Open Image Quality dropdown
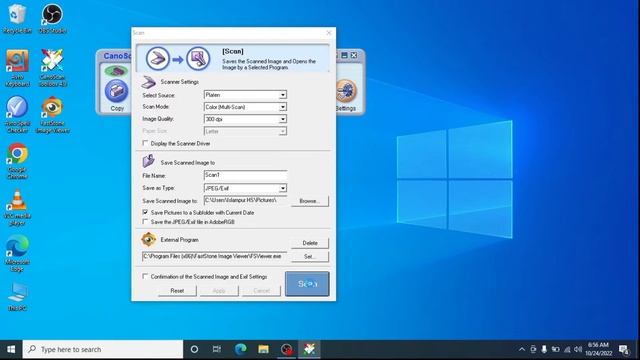The image size is (640, 360). (x=282, y=119)
